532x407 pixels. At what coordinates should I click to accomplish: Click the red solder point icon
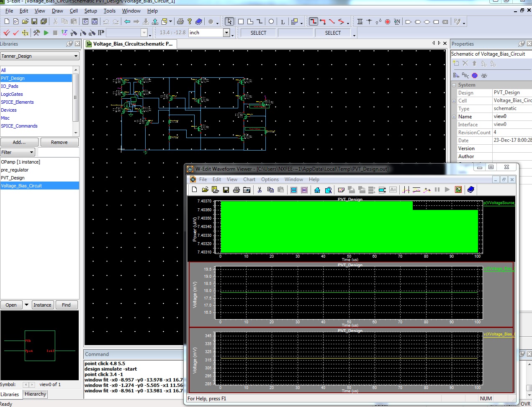(388, 21)
